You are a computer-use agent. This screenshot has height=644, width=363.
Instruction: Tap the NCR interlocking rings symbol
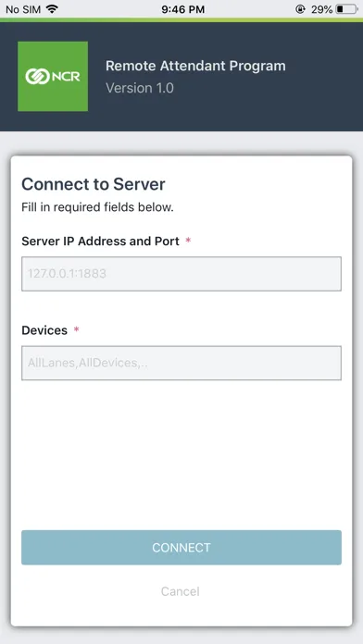[37, 77]
